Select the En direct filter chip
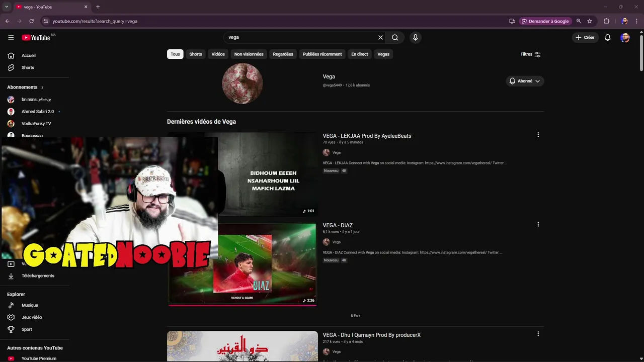644x362 pixels. pyautogui.click(x=359, y=54)
